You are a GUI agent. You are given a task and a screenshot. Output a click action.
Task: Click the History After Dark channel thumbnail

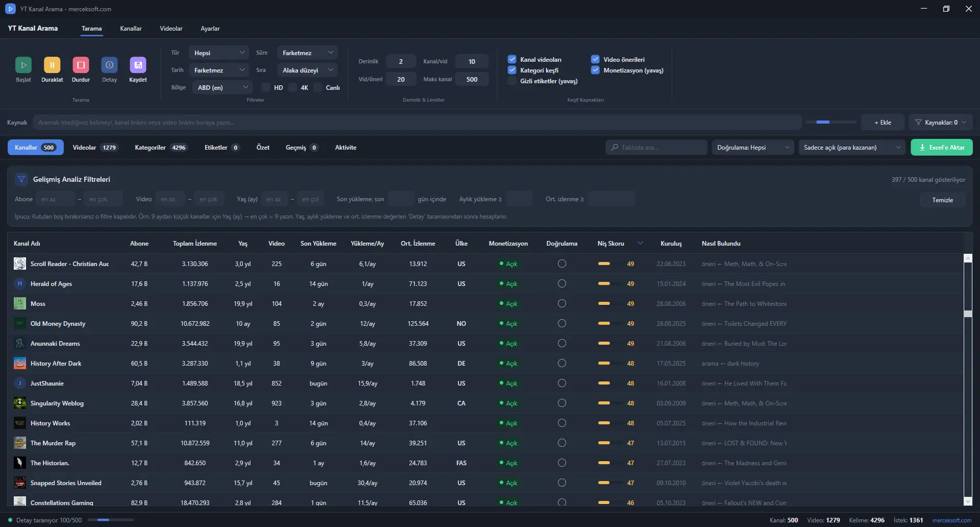pyautogui.click(x=20, y=364)
